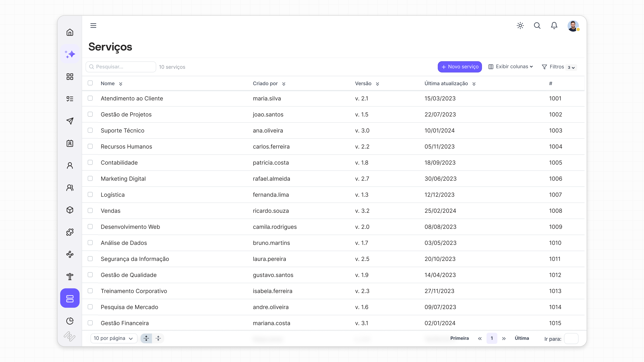Go to previous page double chevron
The height and width of the screenshot is (362, 644).
(x=480, y=339)
